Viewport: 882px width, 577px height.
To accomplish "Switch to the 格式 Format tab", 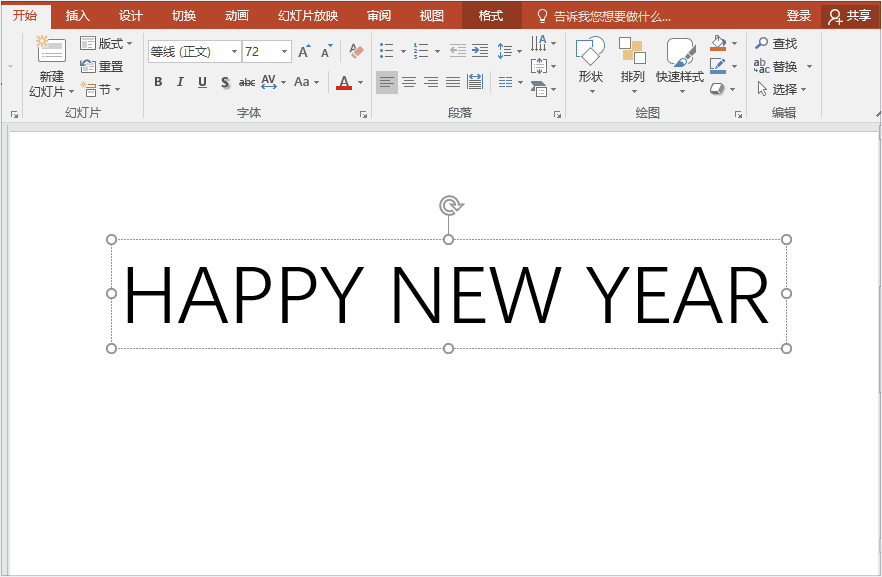I will pos(491,16).
